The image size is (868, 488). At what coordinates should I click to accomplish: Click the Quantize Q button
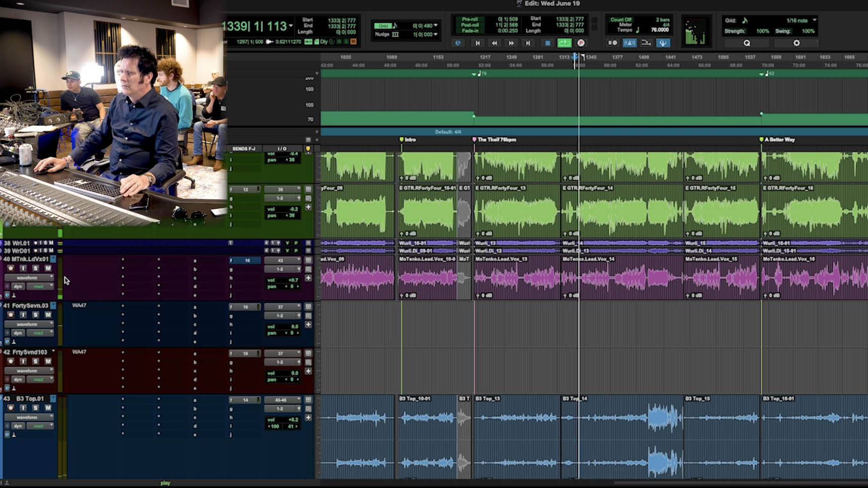[x=747, y=43]
